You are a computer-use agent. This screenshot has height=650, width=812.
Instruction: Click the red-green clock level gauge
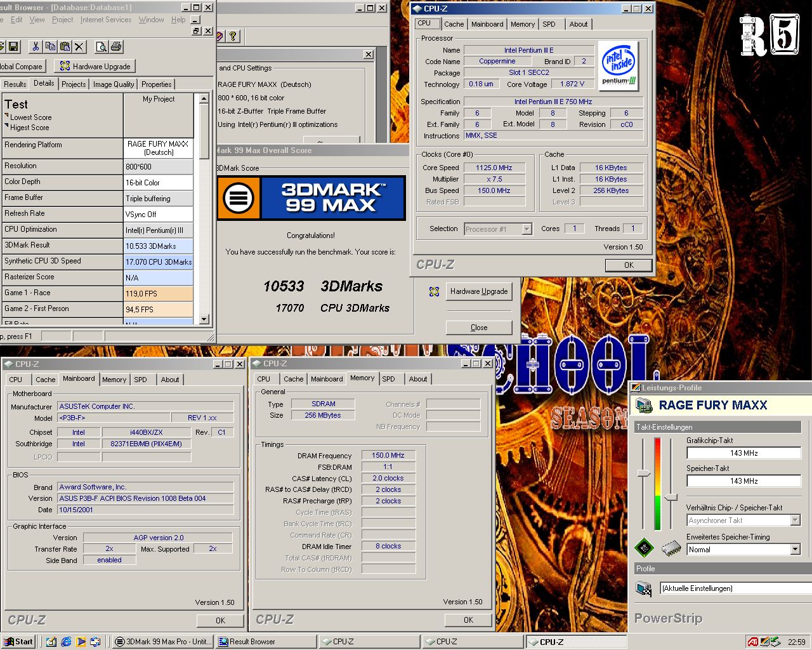(x=657, y=484)
